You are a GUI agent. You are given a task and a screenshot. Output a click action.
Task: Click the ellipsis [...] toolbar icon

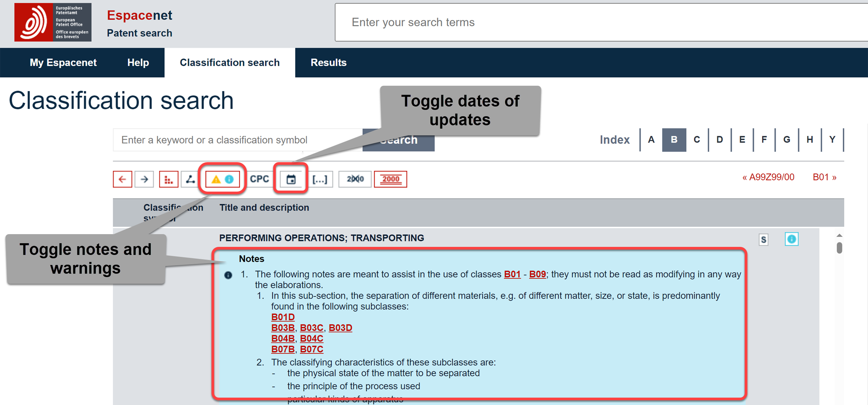321,179
